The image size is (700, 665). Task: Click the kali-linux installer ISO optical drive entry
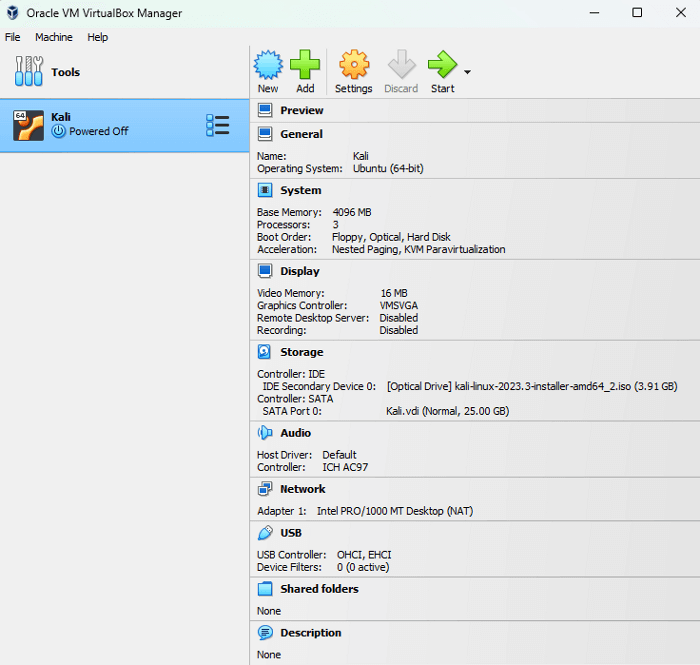click(x=532, y=386)
